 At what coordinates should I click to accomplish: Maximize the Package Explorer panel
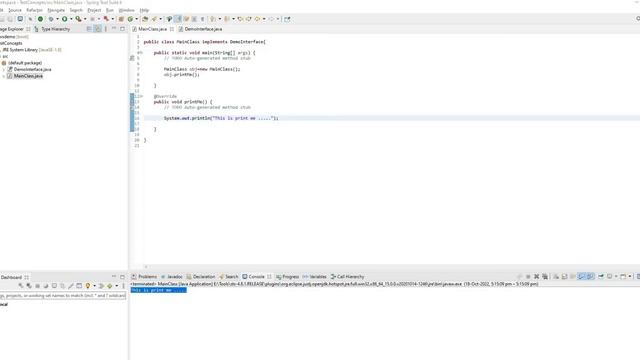pos(122,29)
